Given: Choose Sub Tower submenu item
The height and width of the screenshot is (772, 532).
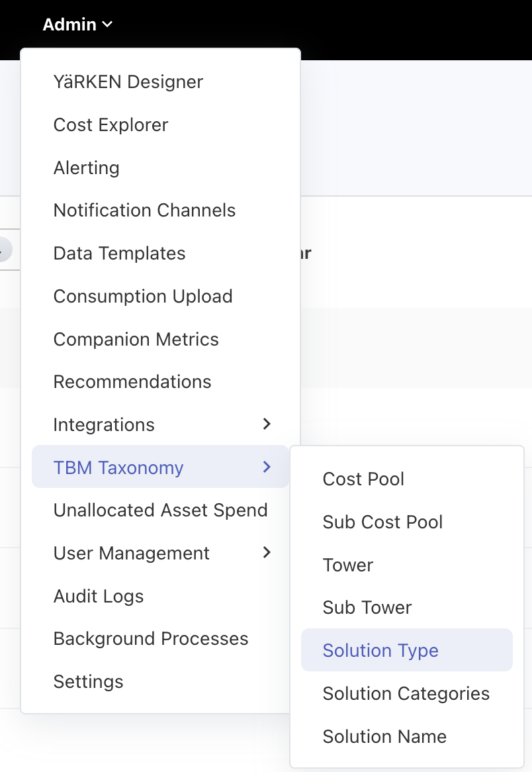Looking at the screenshot, I should (367, 608).
